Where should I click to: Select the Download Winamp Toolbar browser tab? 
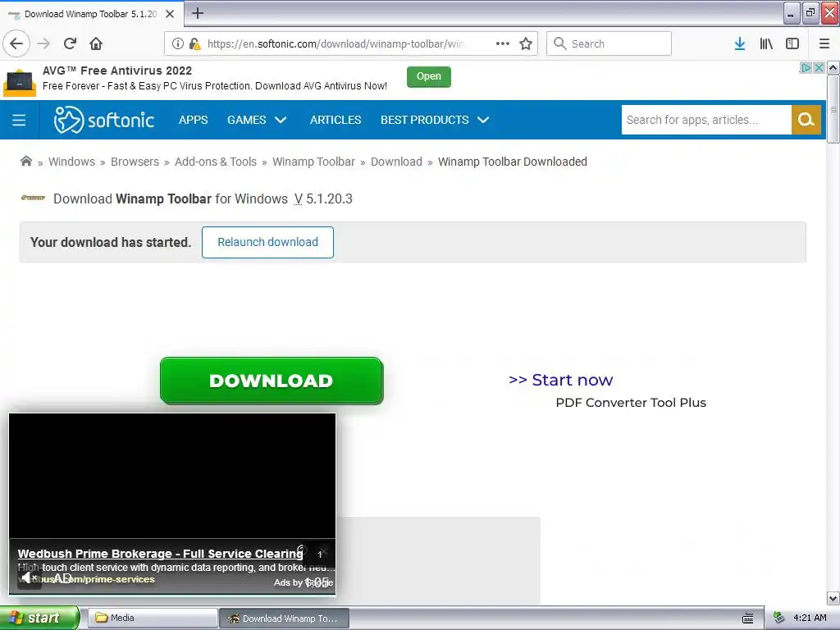(91, 14)
